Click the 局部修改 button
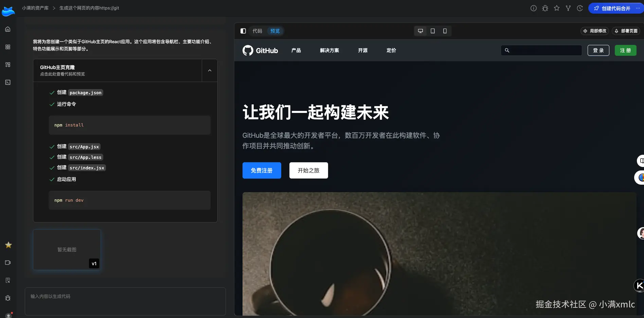The width and height of the screenshot is (644, 318). [x=595, y=31]
